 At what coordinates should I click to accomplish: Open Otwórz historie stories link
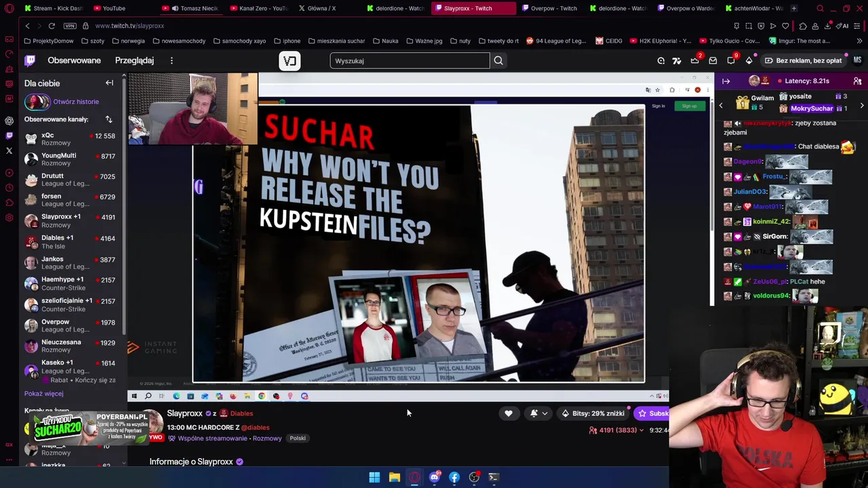point(76,102)
